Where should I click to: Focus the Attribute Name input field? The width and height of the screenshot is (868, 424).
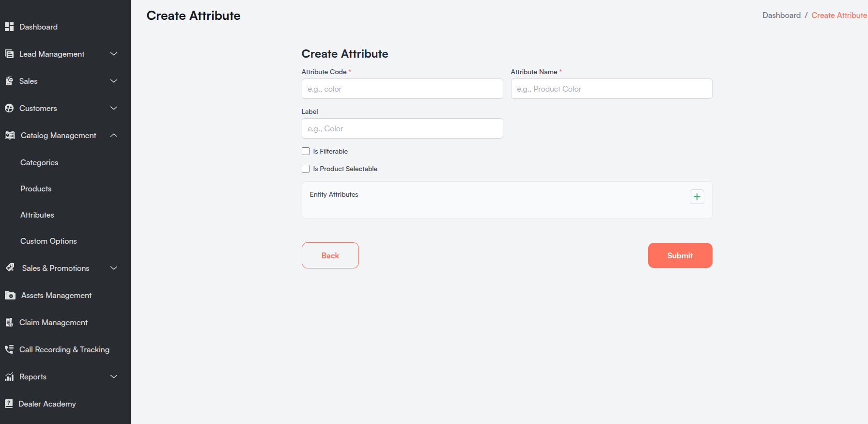tap(611, 89)
